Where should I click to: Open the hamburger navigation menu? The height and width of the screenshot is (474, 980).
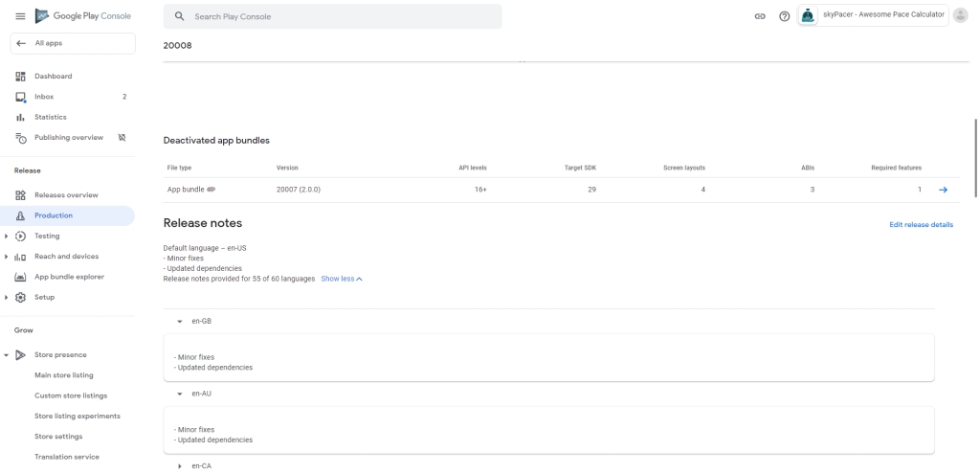pyautogui.click(x=20, y=16)
